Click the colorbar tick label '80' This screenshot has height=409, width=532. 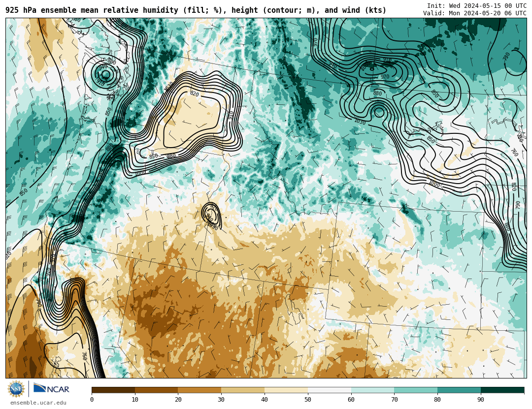[x=438, y=400]
